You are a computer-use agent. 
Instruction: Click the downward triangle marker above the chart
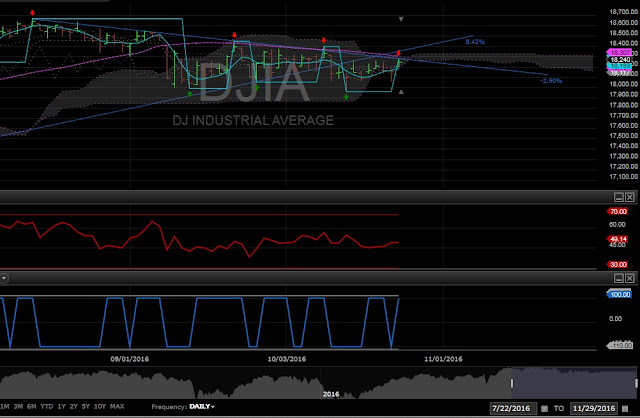(x=401, y=19)
